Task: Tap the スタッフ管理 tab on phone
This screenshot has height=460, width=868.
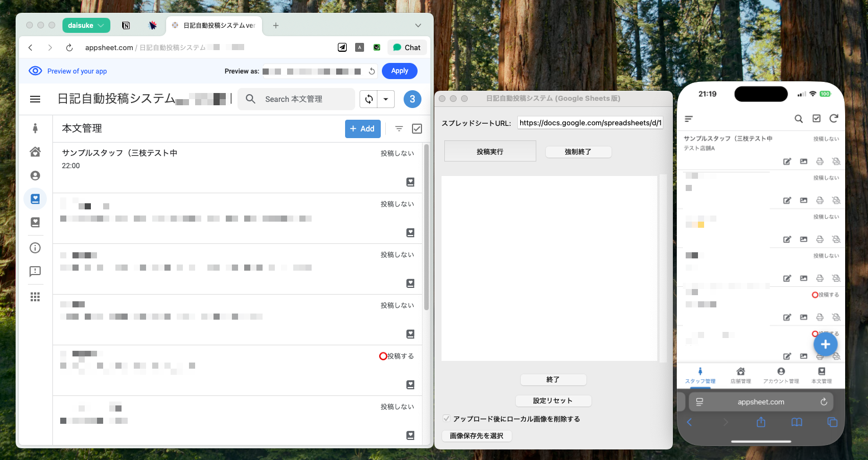Action: (700, 375)
